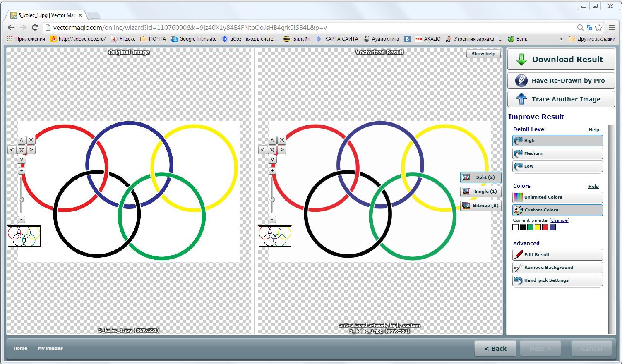Image resolution: width=622 pixels, height=364 pixels.
Task: Open Detail Level Help link
Action: [594, 130]
